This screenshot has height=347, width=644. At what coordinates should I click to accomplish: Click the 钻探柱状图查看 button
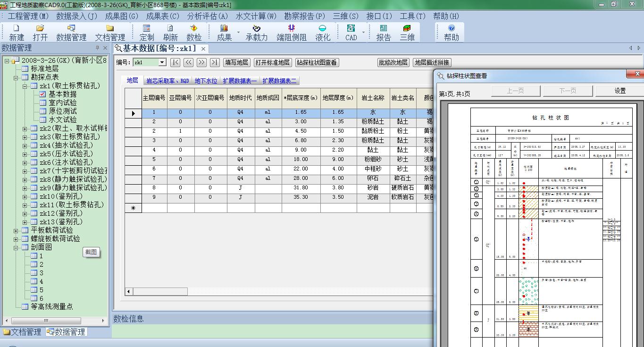(317, 62)
